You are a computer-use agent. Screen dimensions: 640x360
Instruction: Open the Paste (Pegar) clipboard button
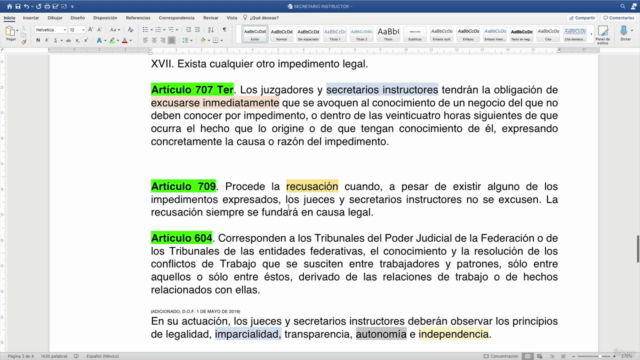11,33
